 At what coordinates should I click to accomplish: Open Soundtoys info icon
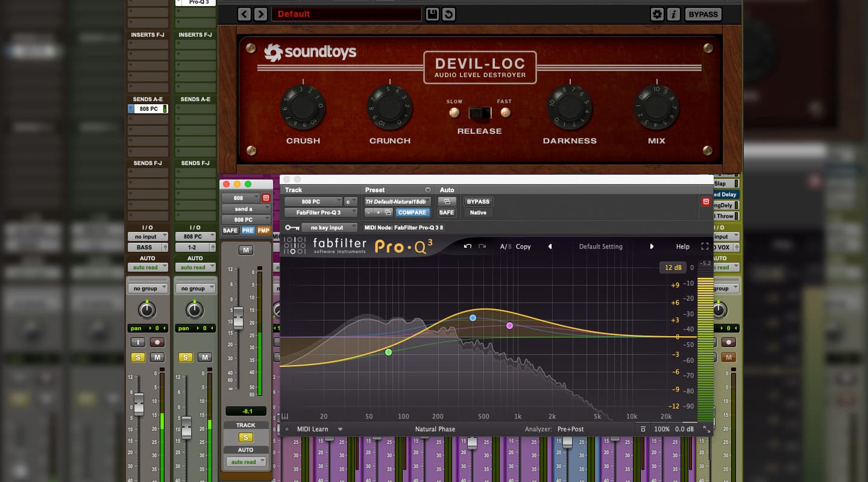pos(674,14)
